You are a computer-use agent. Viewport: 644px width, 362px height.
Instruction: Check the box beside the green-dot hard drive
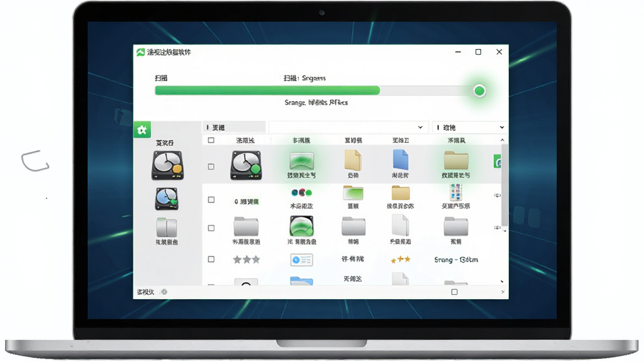211,167
